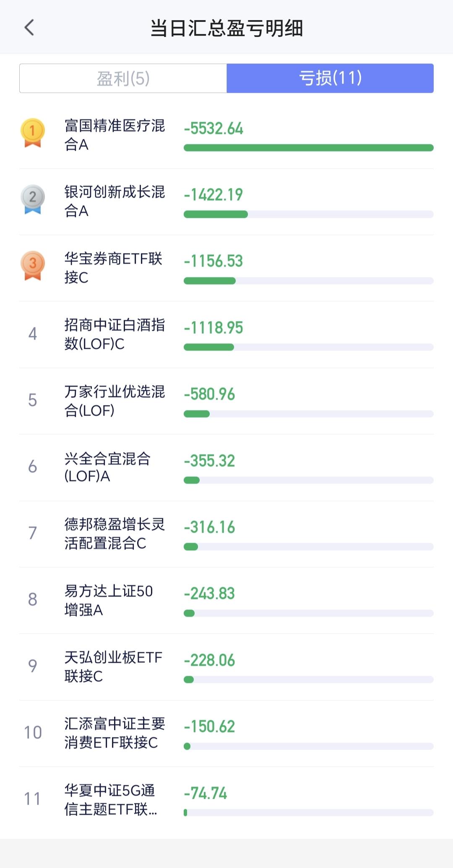
Task: Select the bronze medal rank 3 icon
Action: click(32, 266)
